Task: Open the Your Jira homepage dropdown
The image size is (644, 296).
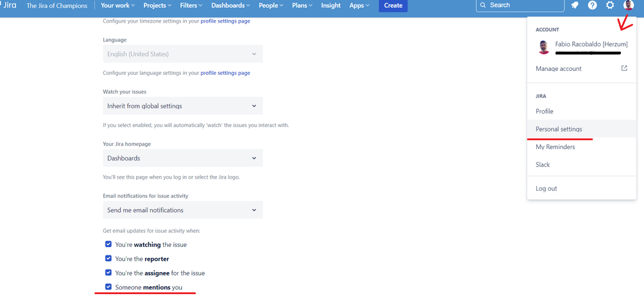Action: [183, 158]
